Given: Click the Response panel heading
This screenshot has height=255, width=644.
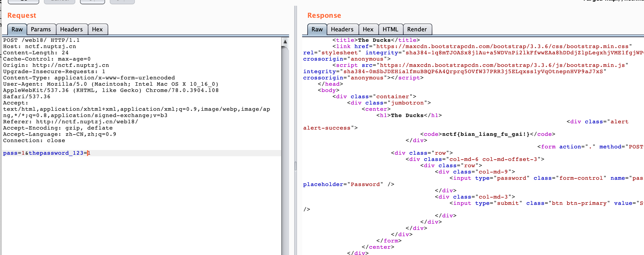Looking at the screenshot, I should pos(324,15).
